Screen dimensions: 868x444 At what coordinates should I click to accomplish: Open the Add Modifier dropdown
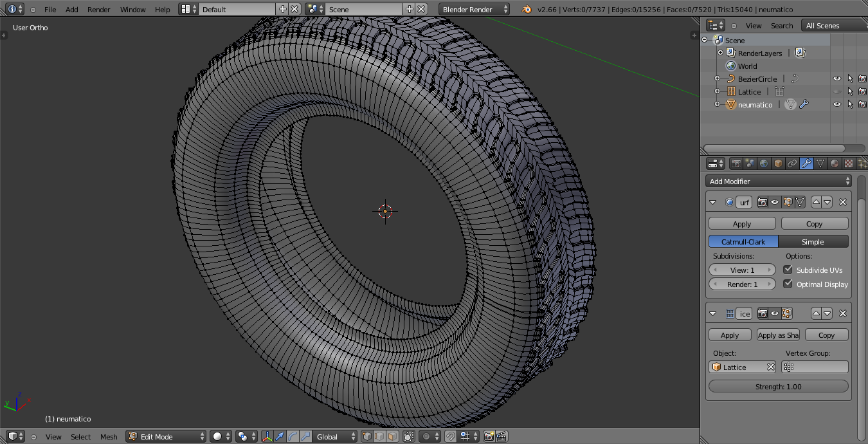tap(779, 181)
